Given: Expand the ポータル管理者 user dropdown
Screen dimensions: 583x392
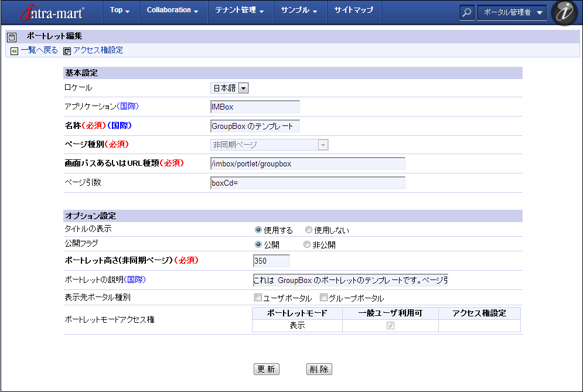Looking at the screenshot, I should [x=512, y=12].
